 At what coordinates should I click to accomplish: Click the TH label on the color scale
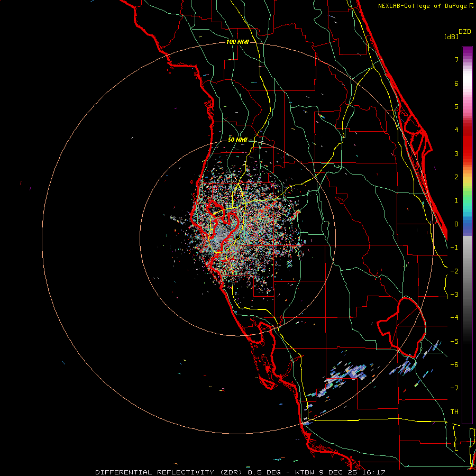point(454,412)
